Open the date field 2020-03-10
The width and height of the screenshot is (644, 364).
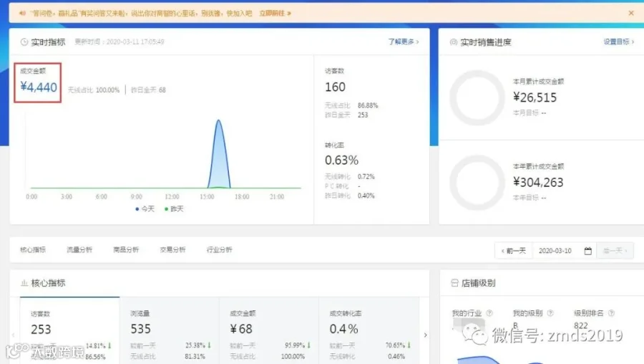555,251
